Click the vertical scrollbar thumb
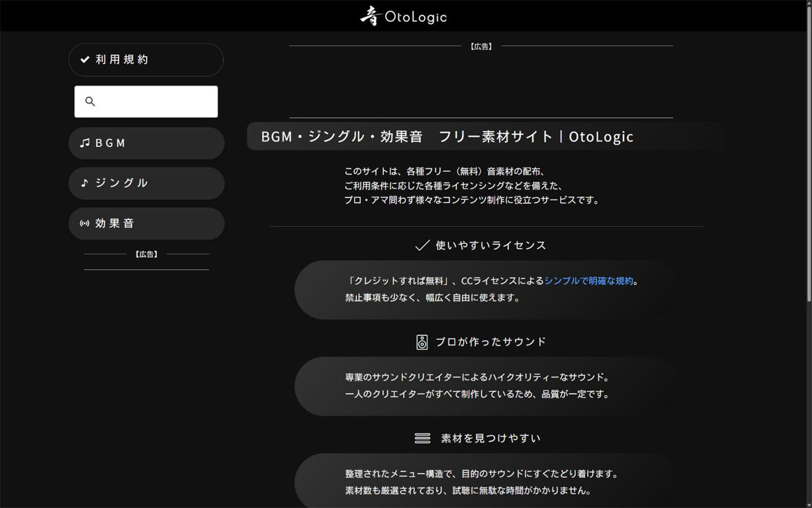Screen dimensions: 812x508 (809, 154)
